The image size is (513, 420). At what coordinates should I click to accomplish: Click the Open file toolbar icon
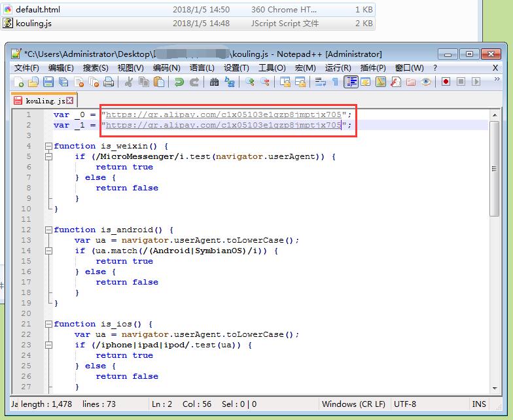[x=33, y=82]
